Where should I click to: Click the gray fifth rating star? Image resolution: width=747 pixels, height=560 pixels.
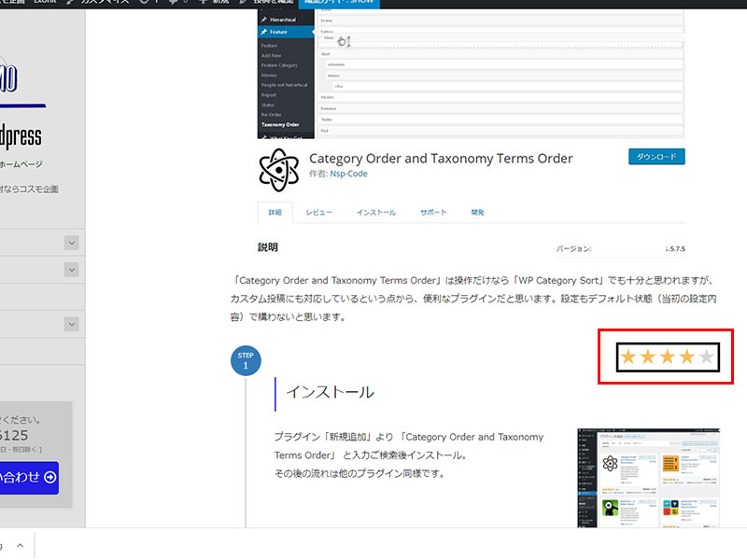[706, 357]
